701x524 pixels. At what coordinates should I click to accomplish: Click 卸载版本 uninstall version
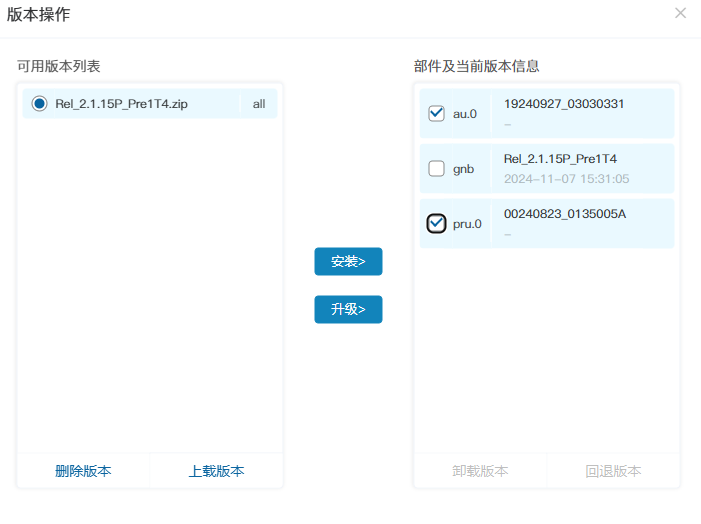(480, 471)
